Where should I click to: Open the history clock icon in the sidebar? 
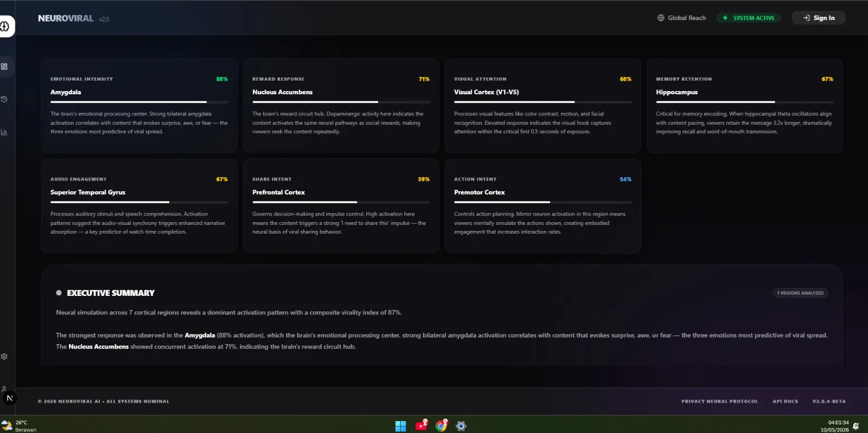[4, 99]
